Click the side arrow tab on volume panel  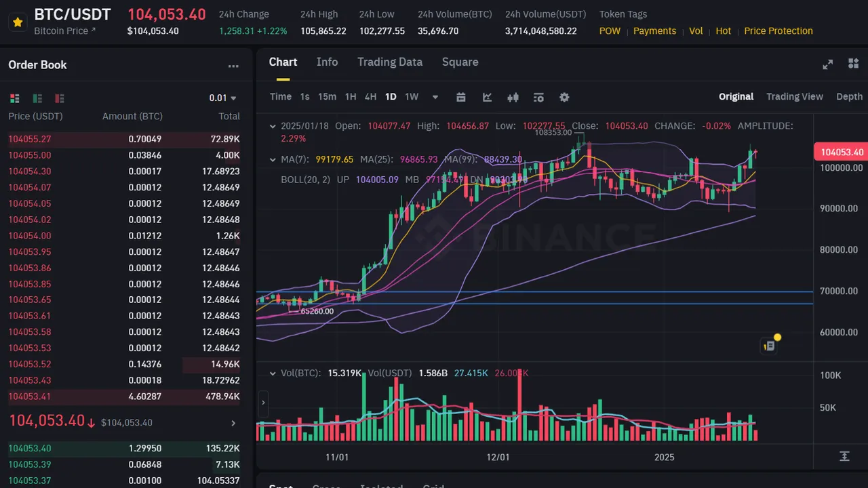pos(263,403)
